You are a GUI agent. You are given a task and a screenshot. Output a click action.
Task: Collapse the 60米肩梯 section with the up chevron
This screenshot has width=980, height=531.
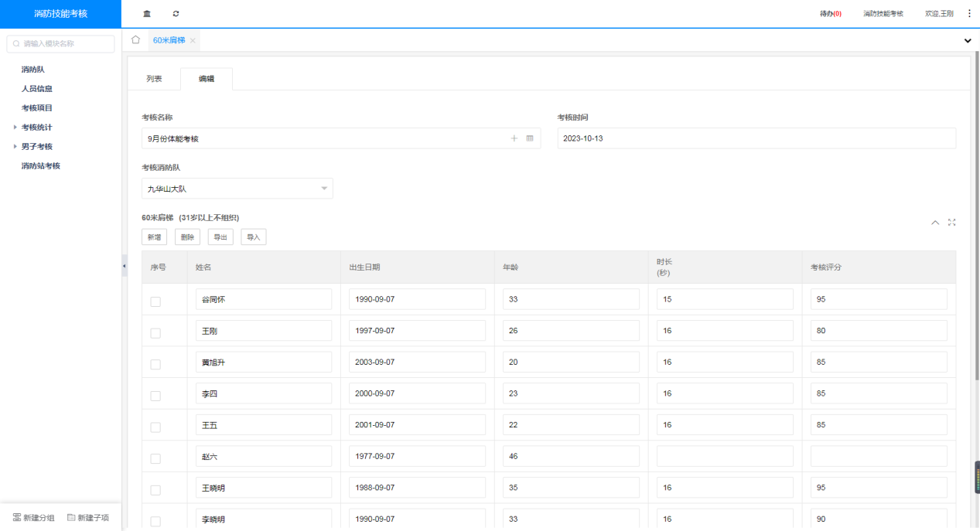[935, 223]
